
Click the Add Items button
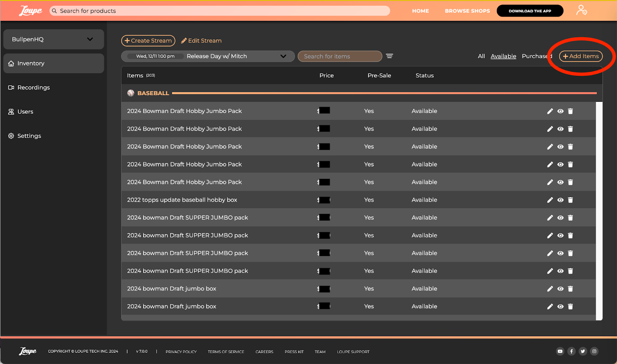[581, 56]
